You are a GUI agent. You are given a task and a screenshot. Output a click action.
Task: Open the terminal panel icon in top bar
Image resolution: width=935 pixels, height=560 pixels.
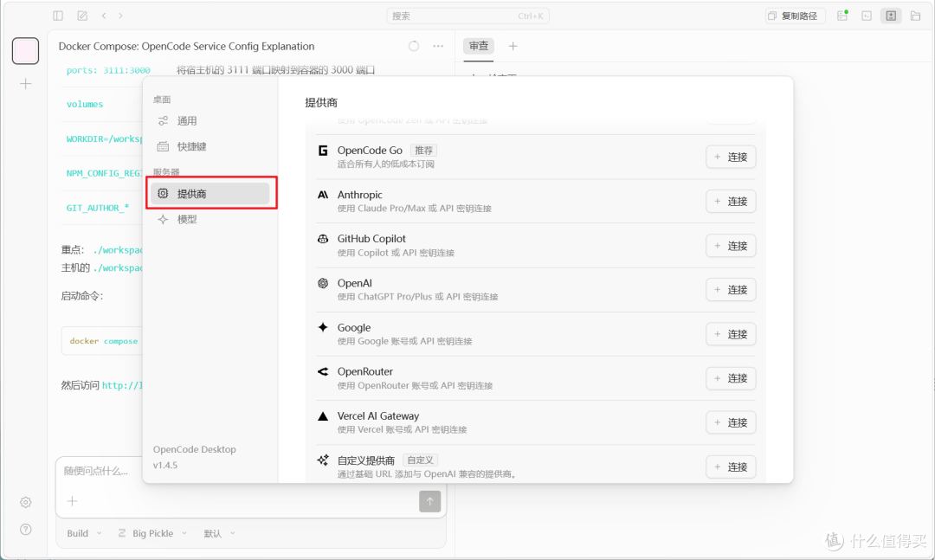tap(867, 16)
